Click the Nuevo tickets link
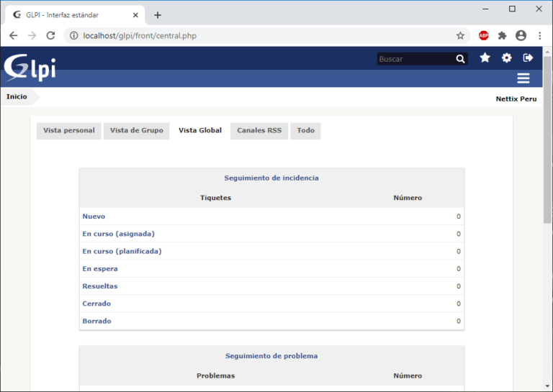The image size is (553, 392). (94, 216)
